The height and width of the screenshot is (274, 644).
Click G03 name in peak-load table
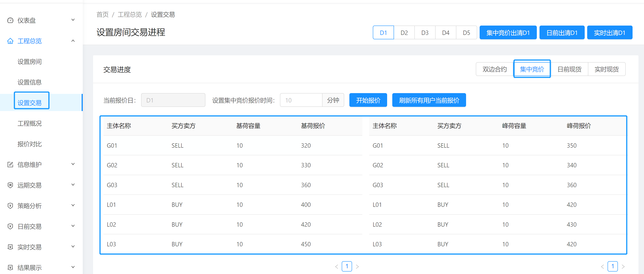pos(378,185)
